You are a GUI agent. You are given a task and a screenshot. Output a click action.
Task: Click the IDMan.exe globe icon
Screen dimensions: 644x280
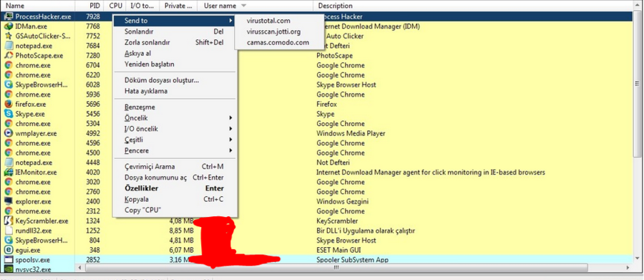tap(8, 26)
